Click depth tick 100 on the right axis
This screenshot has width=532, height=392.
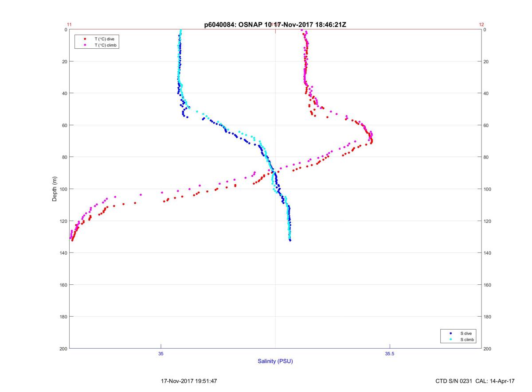point(487,189)
